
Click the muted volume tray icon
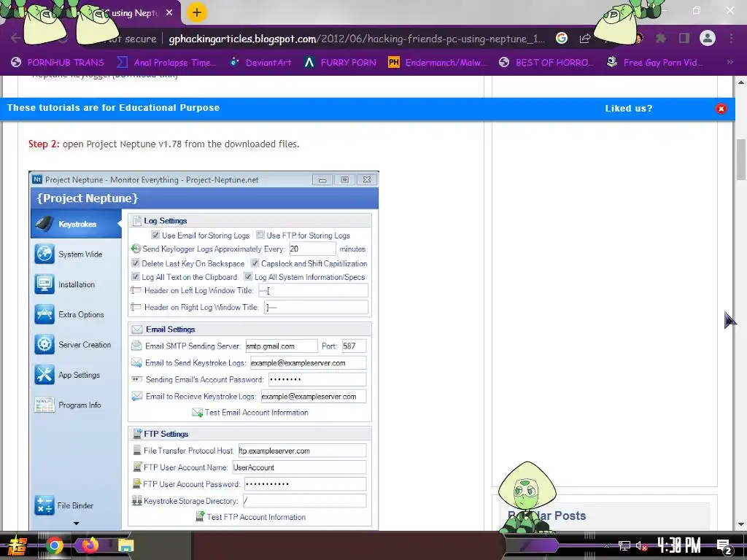point(642,545)
